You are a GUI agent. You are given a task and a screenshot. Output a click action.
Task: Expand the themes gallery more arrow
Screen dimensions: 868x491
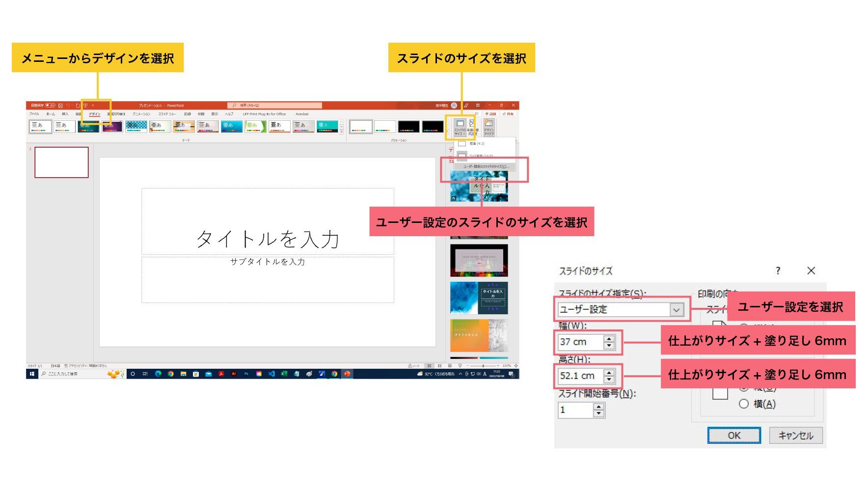click(342, 132)
